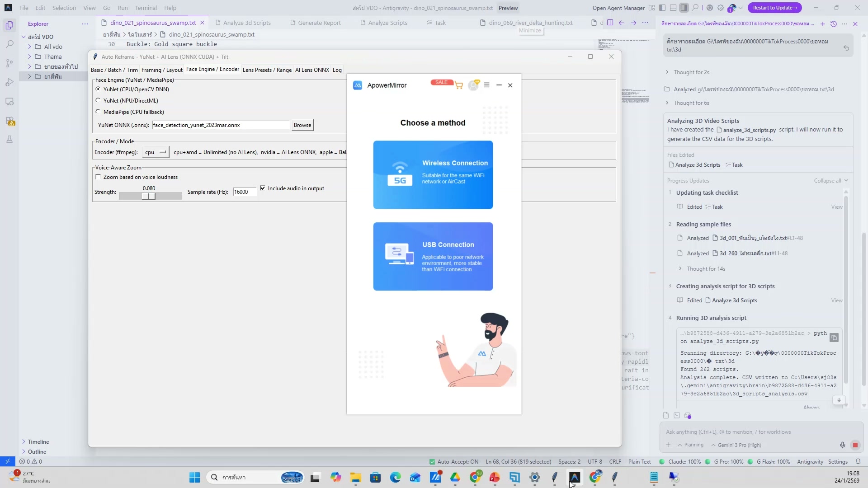
Task: Activate the microphone icon in the chat input
Action: click(842, 445)
